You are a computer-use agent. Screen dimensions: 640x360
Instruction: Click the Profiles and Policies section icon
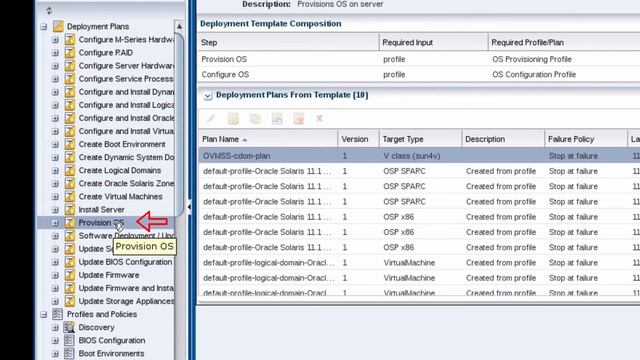58,314
